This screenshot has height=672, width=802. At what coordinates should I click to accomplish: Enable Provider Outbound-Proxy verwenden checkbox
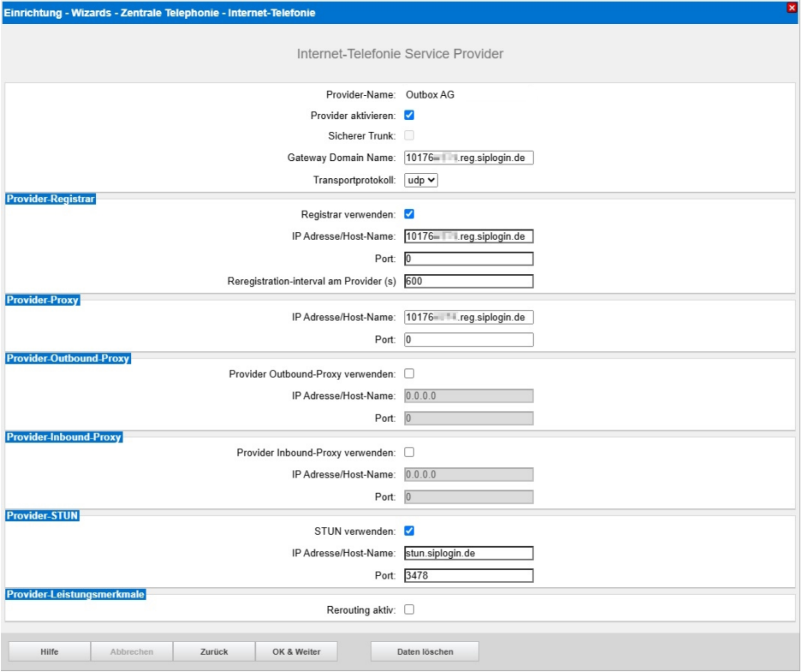pyautogui.click(x=409, y=373)
